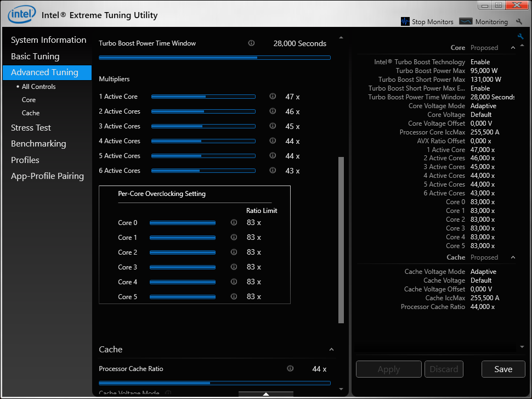Open settings with the top wrench icon
Screen dimensions: 532x399
pos(519,21)
